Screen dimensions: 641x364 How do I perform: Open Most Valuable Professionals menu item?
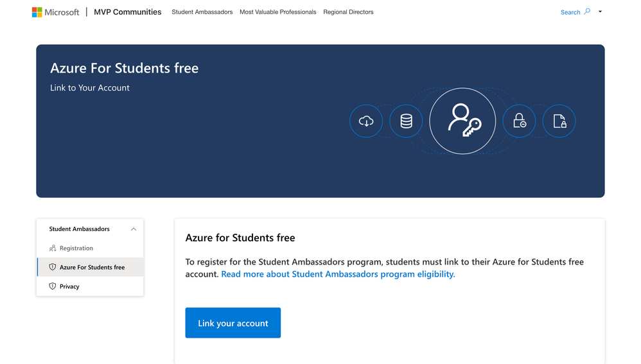click(278, 12)
